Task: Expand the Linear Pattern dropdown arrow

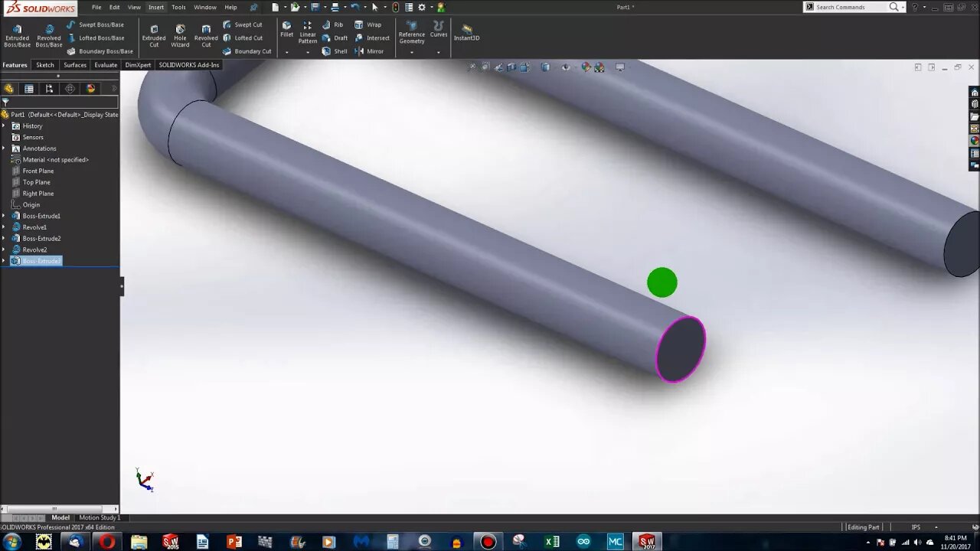Action: [308, 52]
